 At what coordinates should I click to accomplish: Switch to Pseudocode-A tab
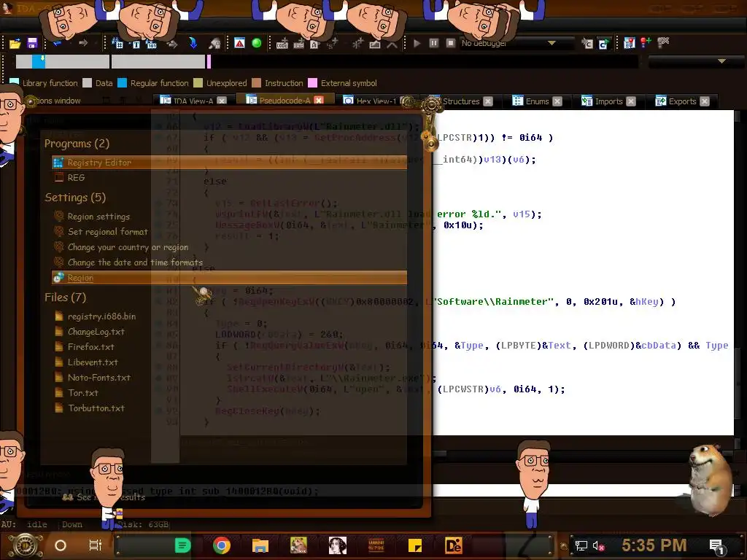point(285,100)
